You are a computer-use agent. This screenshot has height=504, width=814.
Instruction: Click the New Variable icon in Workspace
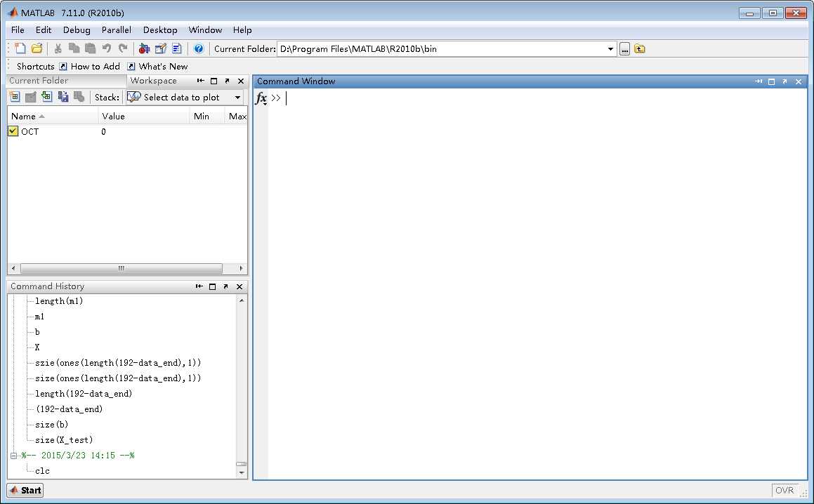click(15, 97)
